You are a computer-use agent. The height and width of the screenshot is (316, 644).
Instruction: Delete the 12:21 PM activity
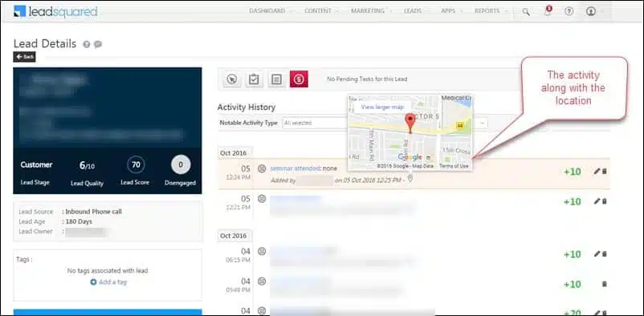click(x=605, y=201)
